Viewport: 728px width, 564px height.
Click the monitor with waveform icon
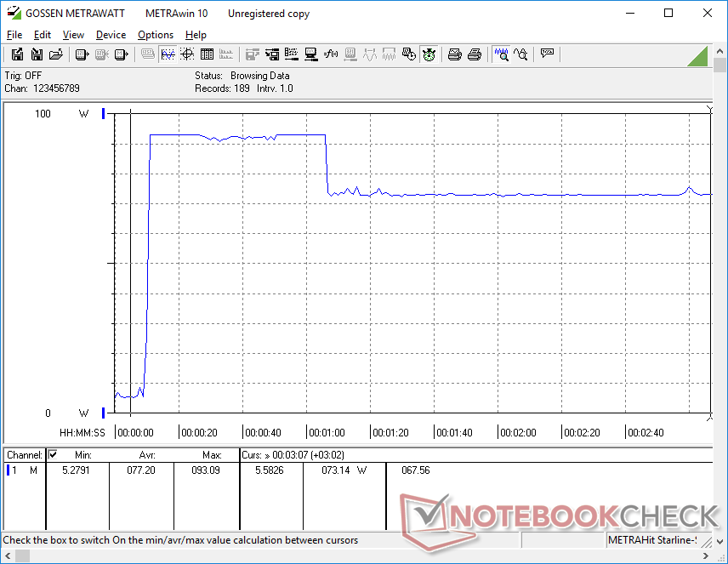click(311, 54)
